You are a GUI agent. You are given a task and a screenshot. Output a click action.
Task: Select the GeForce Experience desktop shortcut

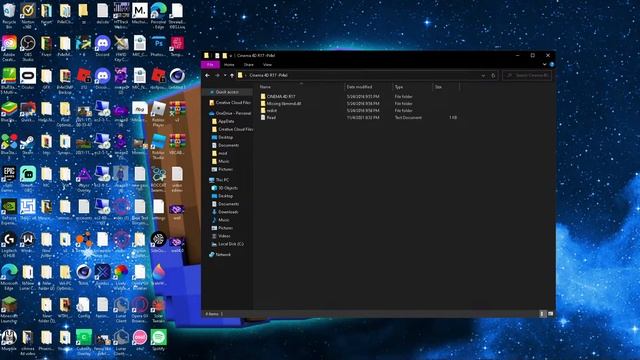pyautogui.click(x=9, y=212)
